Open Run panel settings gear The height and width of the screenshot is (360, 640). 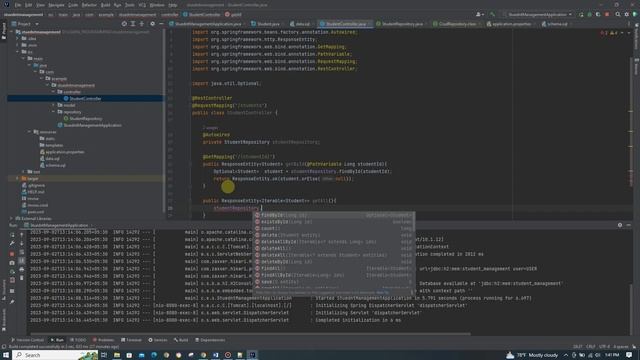[620, 225]
